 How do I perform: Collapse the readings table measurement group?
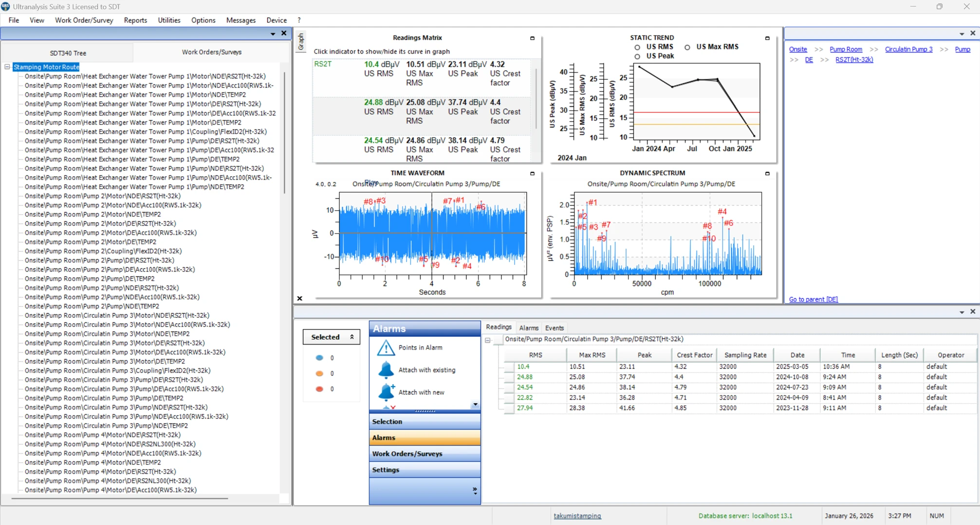point(488,340)
